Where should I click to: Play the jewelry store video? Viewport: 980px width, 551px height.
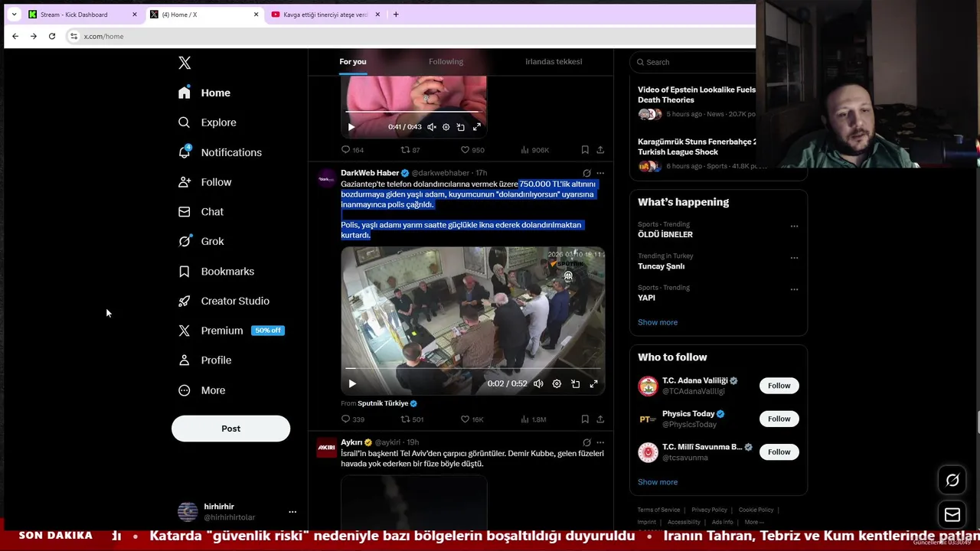tap(352, 383)
